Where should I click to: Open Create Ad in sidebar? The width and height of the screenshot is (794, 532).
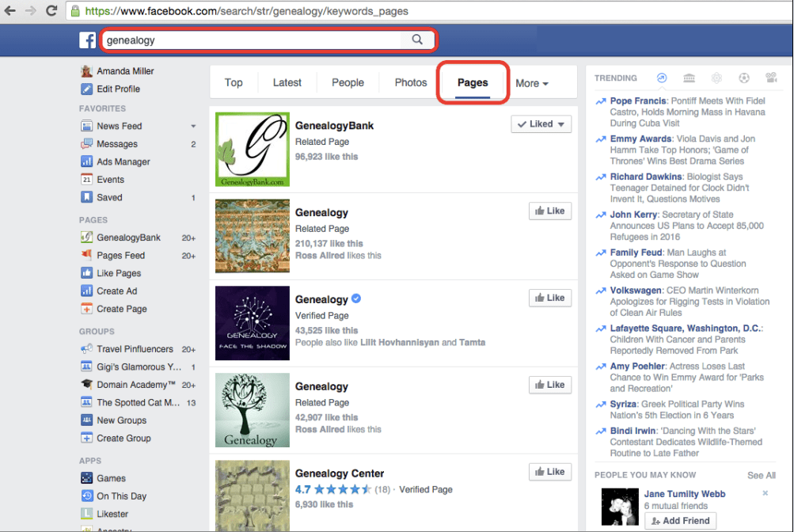pos(116,291)
